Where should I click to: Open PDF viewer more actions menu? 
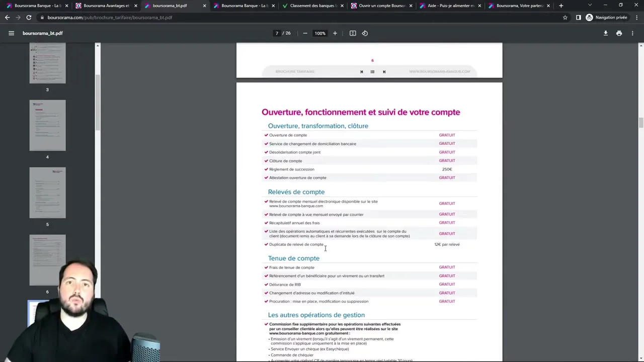[632, 33]
